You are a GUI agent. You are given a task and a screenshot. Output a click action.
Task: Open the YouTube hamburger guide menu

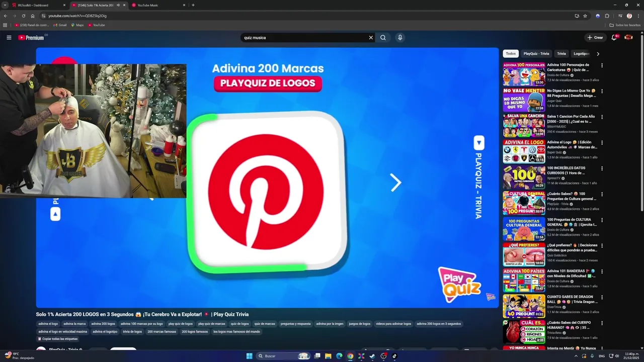(x=9, y=38)
